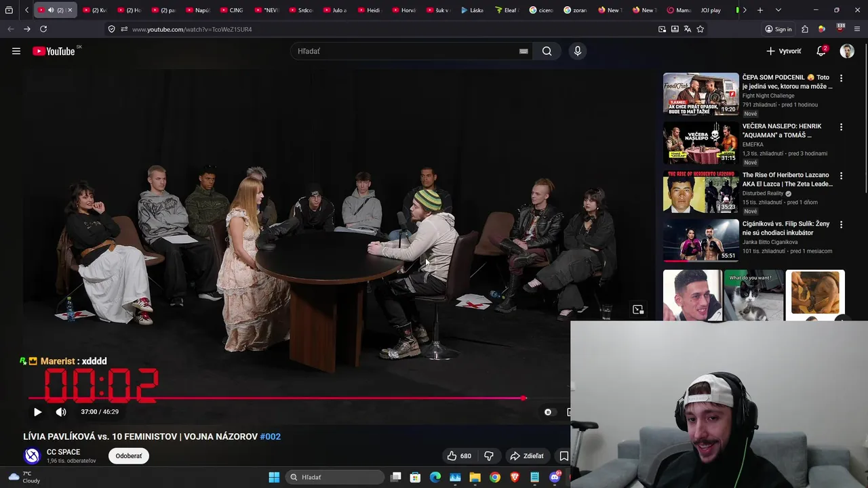Open Cigániková vs. Filip Sulík video thumbnail
Viewport: 868px width, 488px height.
(701, 241)
